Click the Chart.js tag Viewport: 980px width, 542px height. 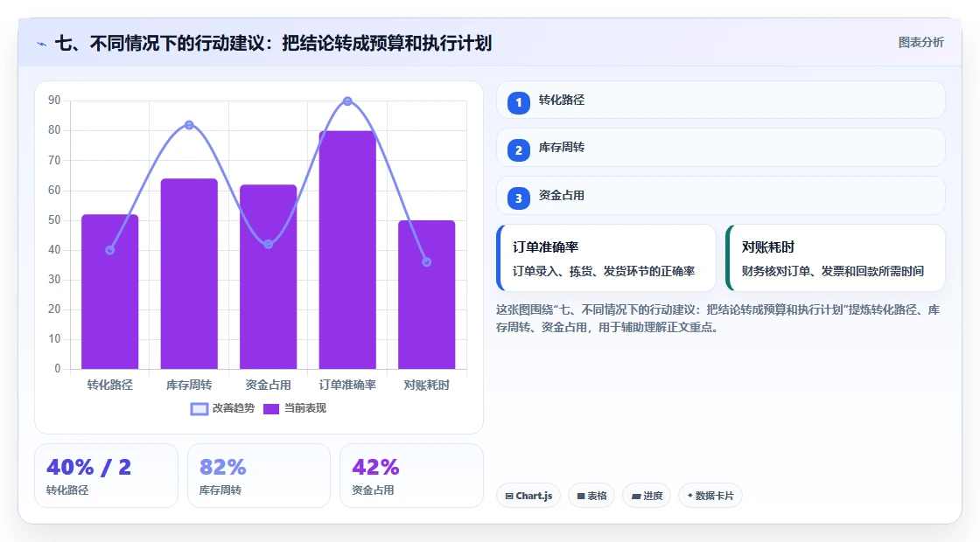528,496
